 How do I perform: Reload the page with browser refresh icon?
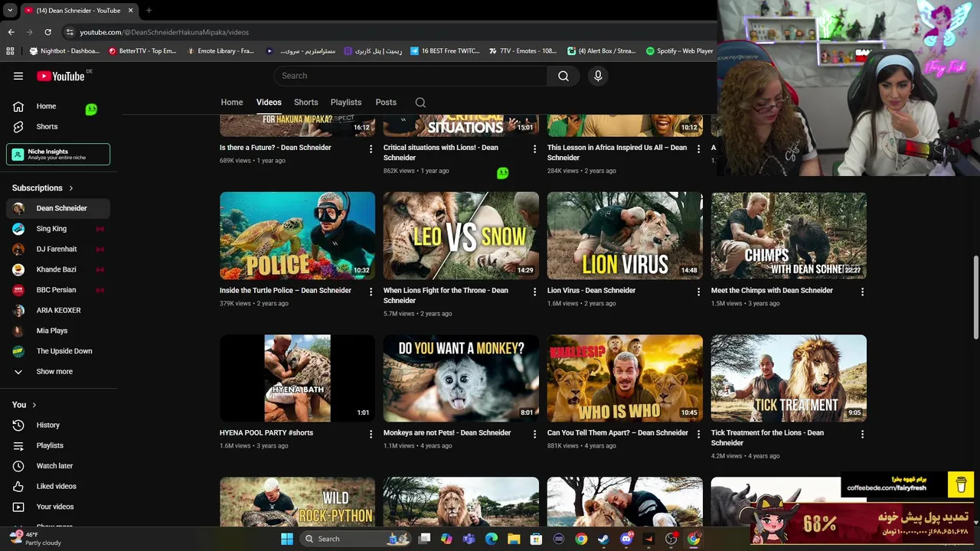point(47,32)
